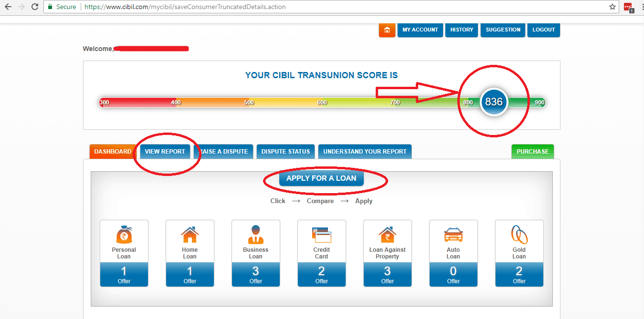The height and width of the screenshot is (319, 644).
Task: Bookmark page with the star icon
Action: pos(612,7)
